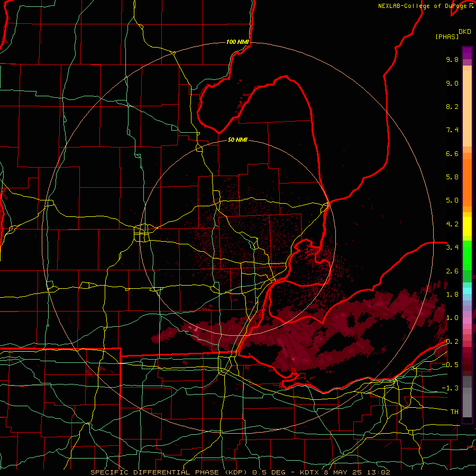This screenshot has height=476, width=476.
Task: Click the 7.4 legend value
Action: click(x=452, y=130)
